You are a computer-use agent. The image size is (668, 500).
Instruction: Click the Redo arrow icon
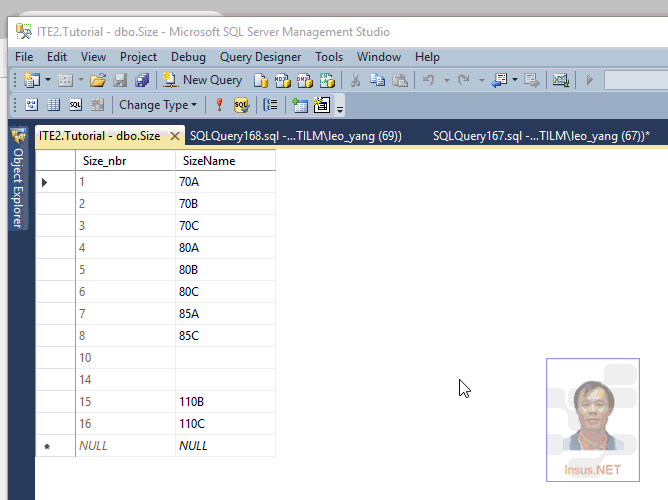point(464,80)
